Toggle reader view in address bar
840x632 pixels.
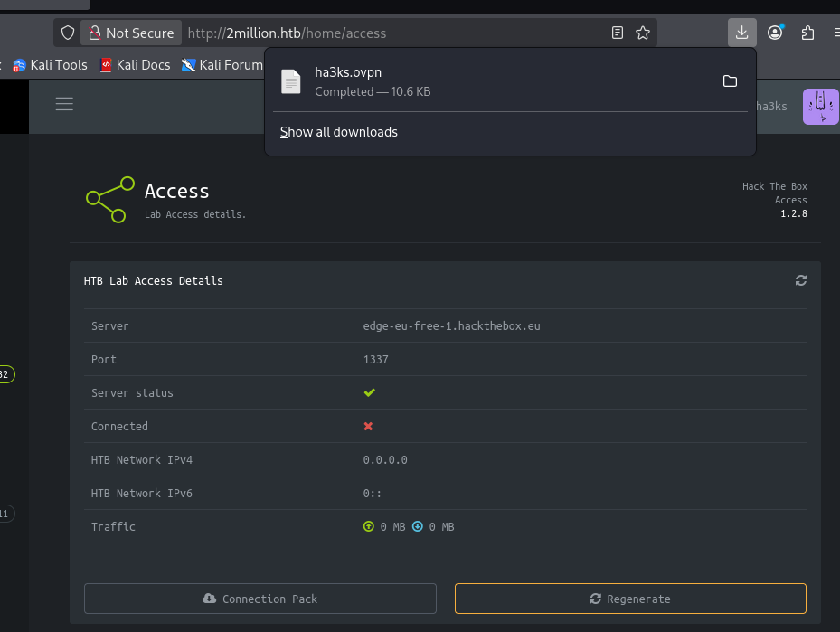coord(617,33)
